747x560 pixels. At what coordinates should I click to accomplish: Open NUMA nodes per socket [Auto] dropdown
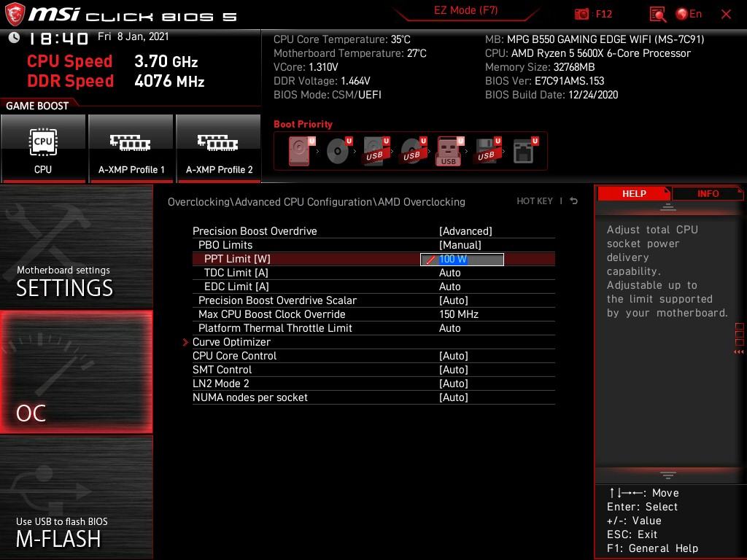454,397
